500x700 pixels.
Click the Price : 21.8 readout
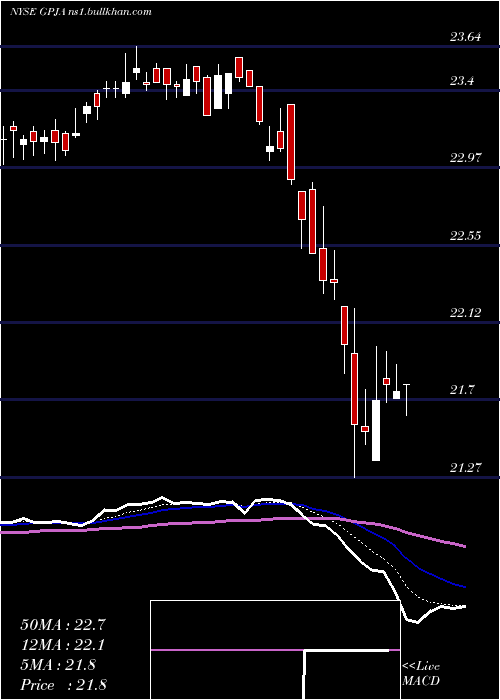coord(63,684)
